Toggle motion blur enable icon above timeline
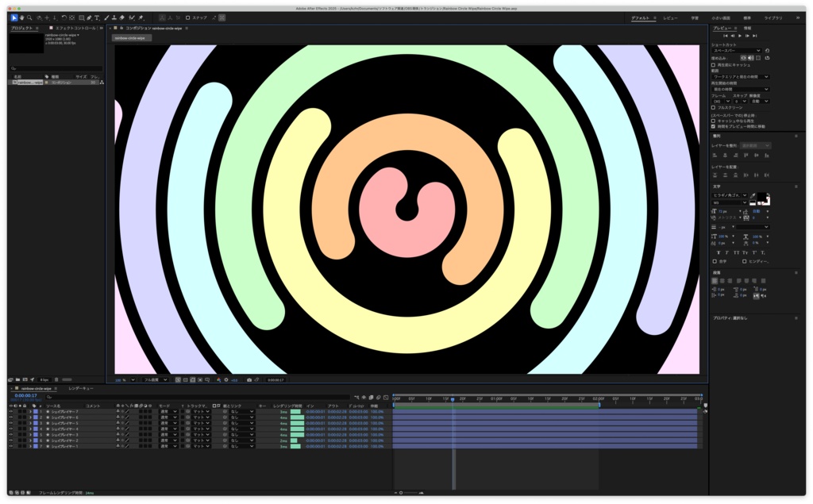Viewport: 813px width, 504px height. click(378, 398)
